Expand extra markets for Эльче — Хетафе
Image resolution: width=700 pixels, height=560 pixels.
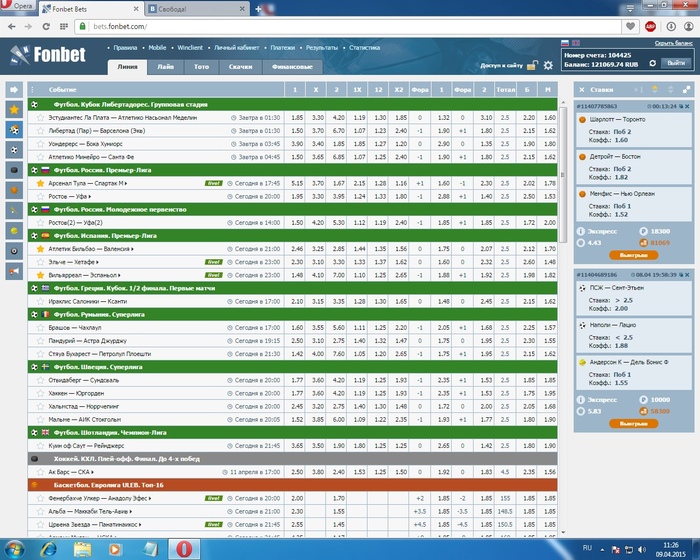pyautogui.click(x=97, y=262)
